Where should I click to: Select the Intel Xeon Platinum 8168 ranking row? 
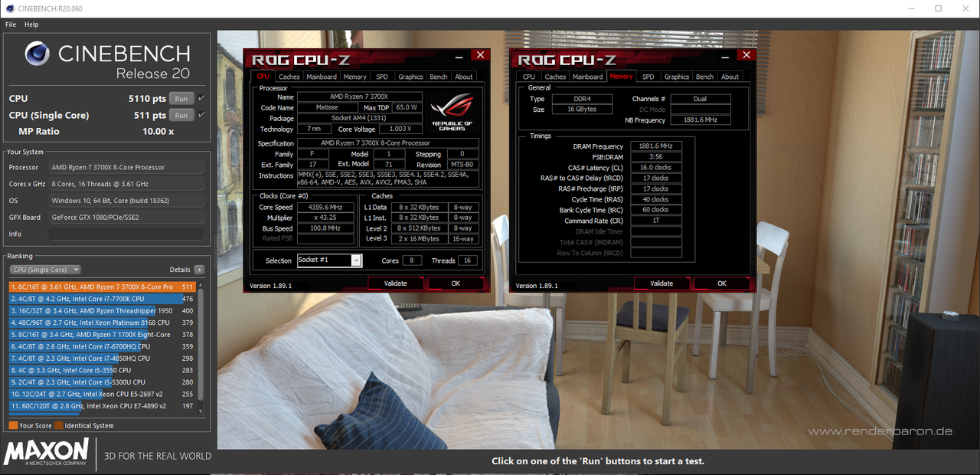103,323
